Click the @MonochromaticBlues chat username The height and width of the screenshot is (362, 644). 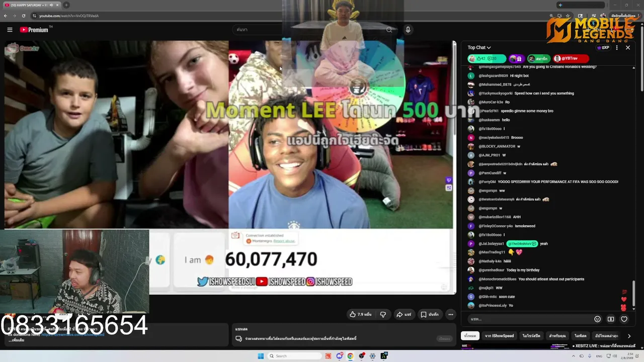498,279
